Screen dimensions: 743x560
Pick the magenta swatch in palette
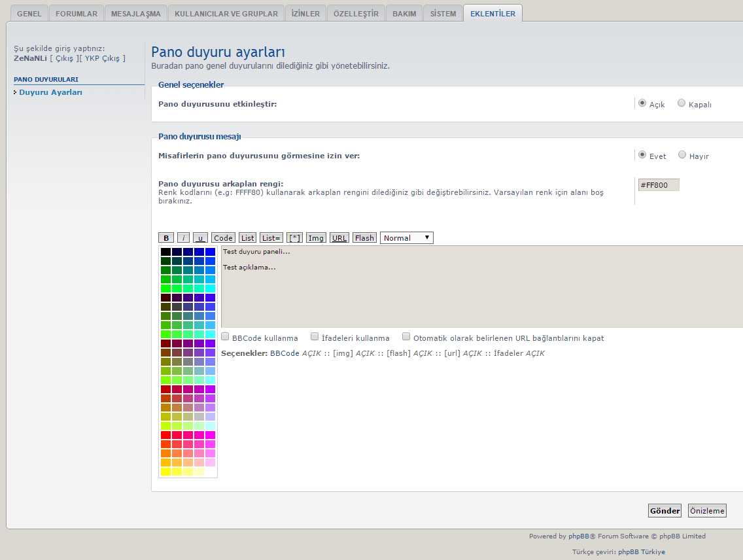point(211,435)
